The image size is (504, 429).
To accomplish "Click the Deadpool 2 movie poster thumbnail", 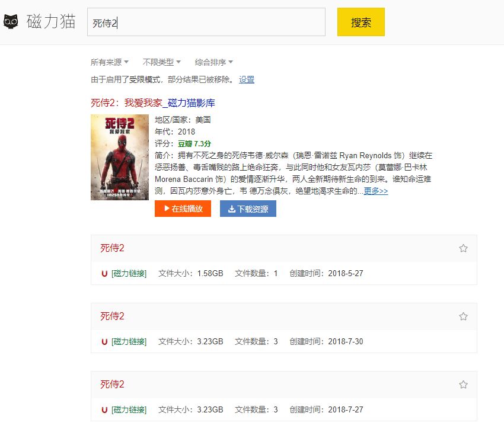I will click(x=120, y=157).
